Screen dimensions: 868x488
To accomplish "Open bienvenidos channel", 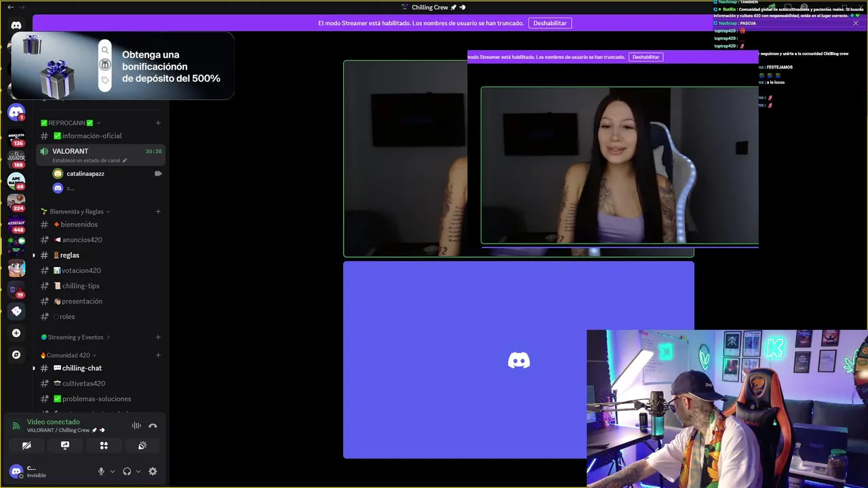I will 100,224.
